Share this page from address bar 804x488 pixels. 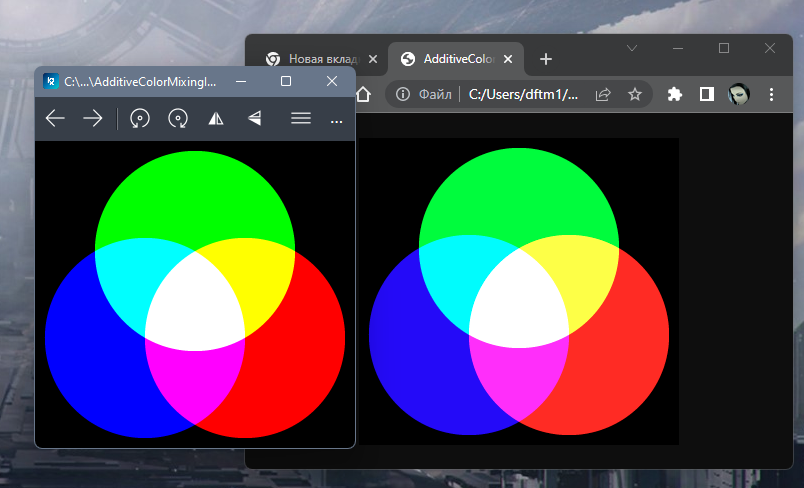603,95
